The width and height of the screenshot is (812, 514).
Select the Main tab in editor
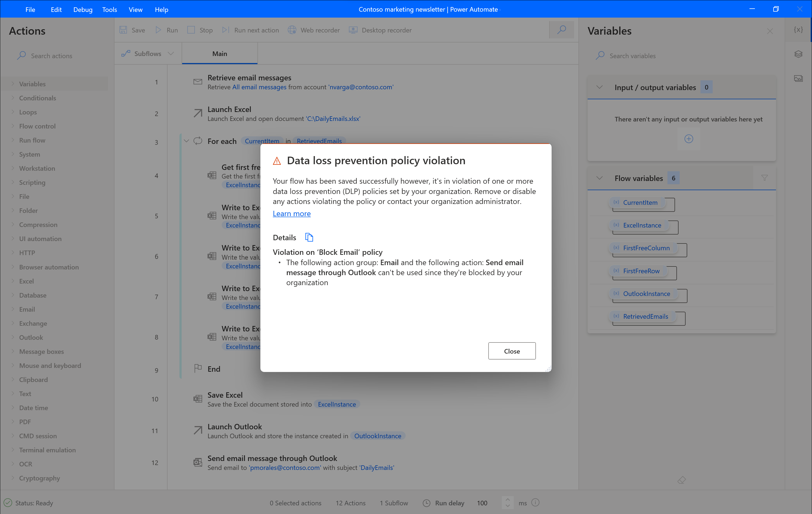220,54
